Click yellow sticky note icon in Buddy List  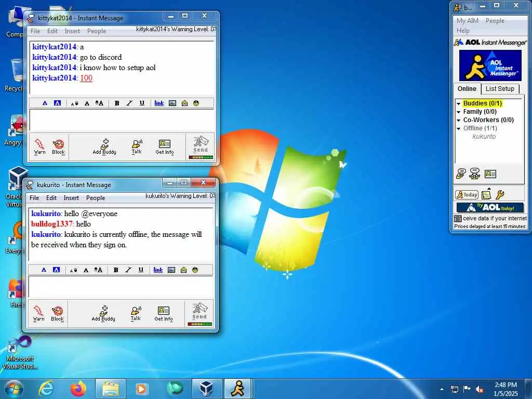point(486,194)
